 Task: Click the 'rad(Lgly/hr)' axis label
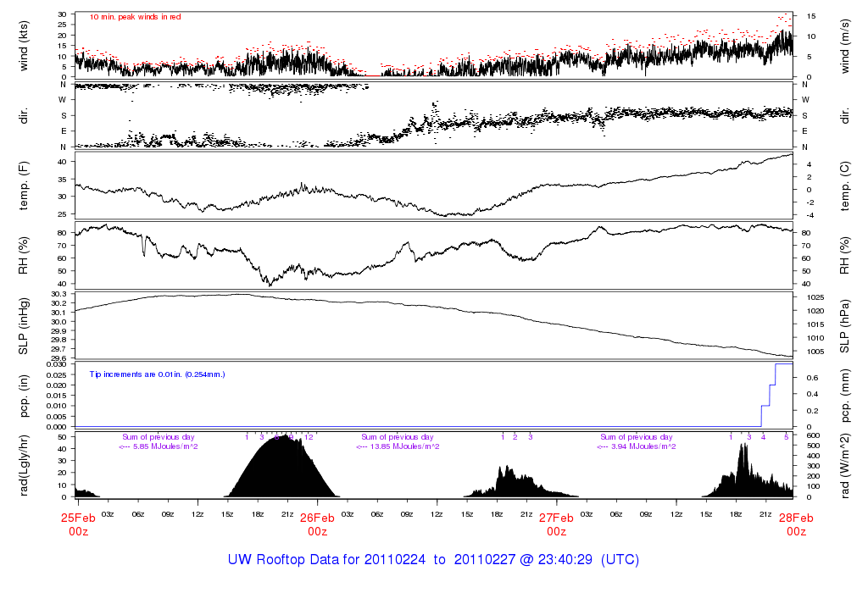click(23, 466)
